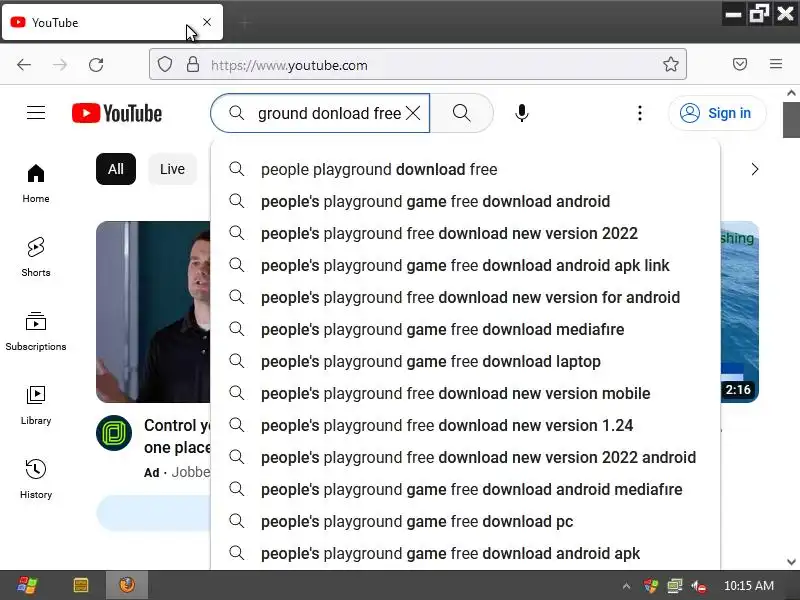This screenshot has height=600, width=800.
Task: Reload the page
Action: coord(96,65)
